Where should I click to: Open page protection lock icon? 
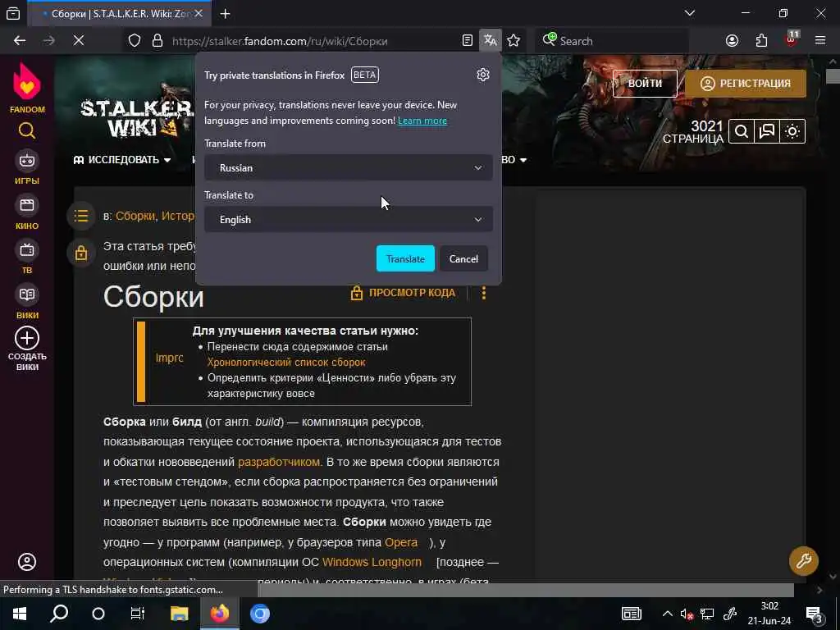[81, 253]
